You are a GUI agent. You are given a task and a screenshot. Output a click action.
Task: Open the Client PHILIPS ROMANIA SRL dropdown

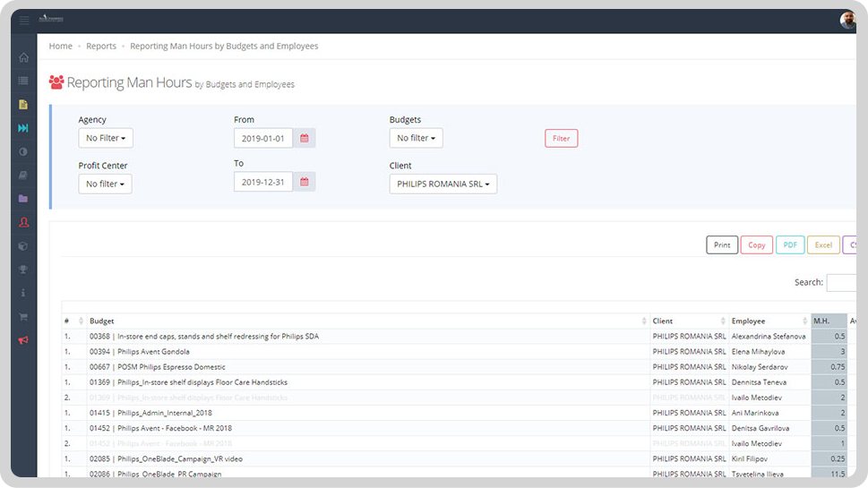coord(443,184)
